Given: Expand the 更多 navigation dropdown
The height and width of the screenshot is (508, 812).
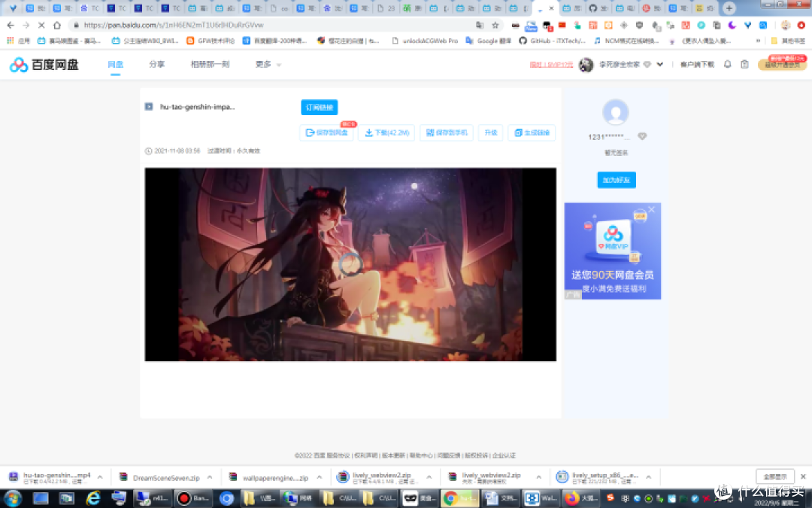Looking at the screenshot, I should click(x=268, y=64).
